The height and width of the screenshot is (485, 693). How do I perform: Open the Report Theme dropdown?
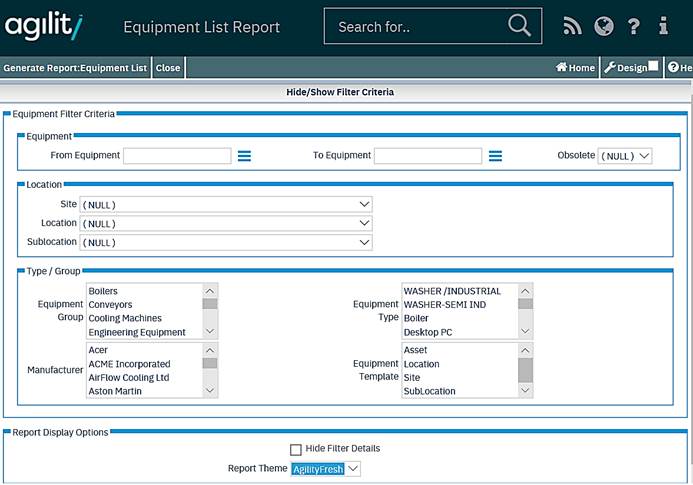click(x=325, y=468)
